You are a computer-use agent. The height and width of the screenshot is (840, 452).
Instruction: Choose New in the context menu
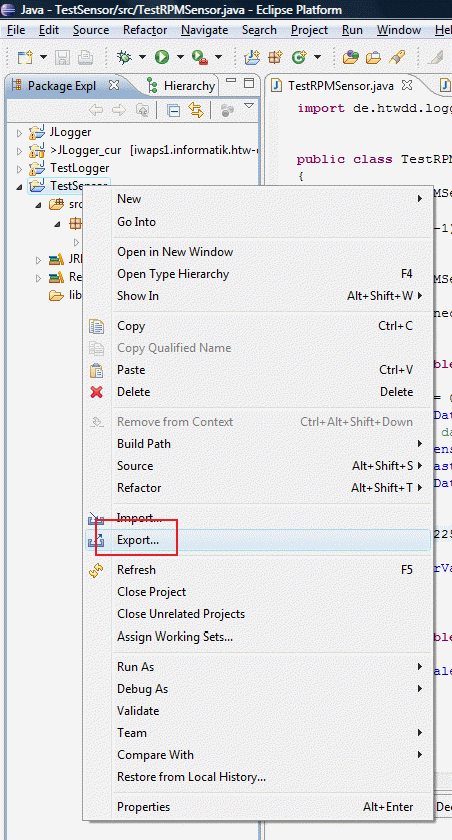pyautogui.click(x=259, y=199)
